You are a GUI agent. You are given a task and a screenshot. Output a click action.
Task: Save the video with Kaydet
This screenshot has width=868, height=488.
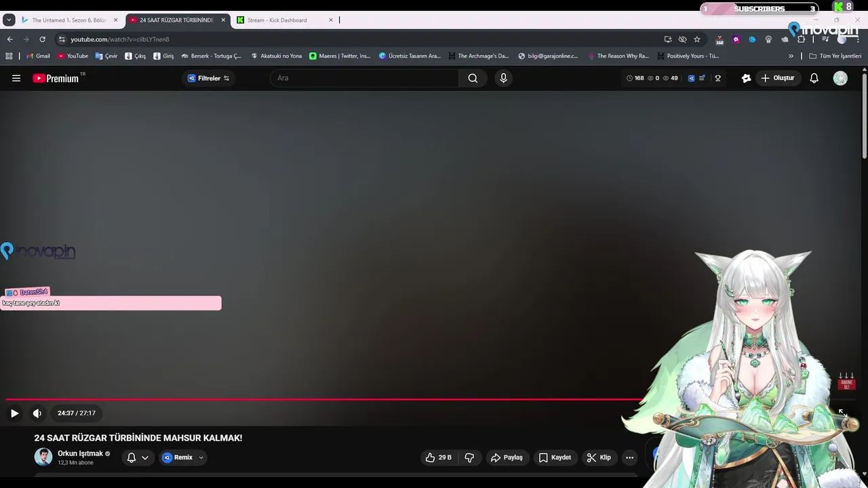(x=555, y=457)
